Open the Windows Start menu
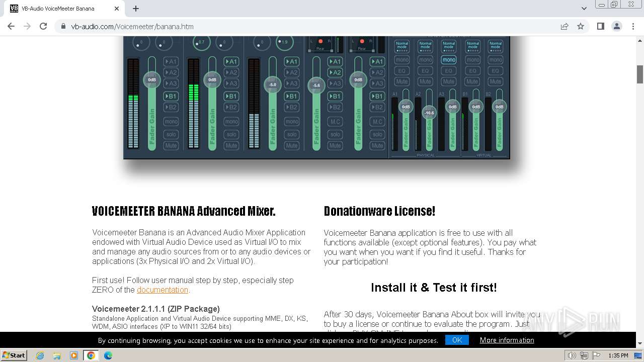The width and height of the screenshot is (644, 362). pos(14,355)
